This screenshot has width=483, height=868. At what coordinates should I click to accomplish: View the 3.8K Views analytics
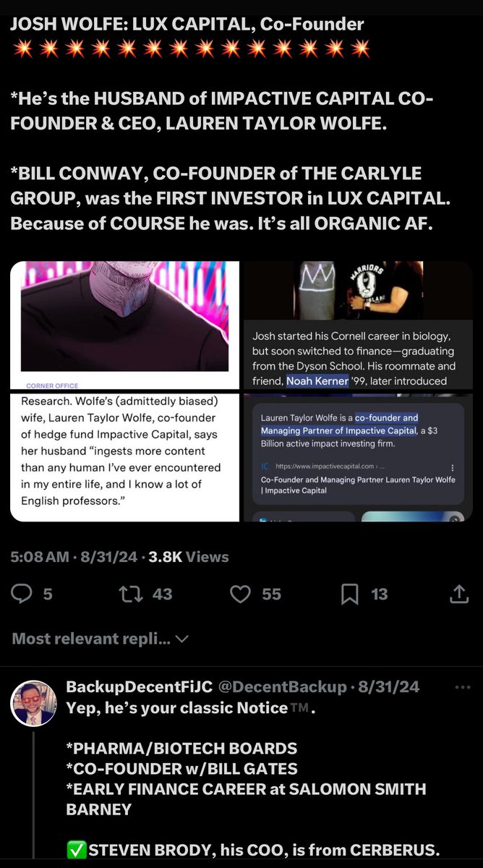(188, 557)
